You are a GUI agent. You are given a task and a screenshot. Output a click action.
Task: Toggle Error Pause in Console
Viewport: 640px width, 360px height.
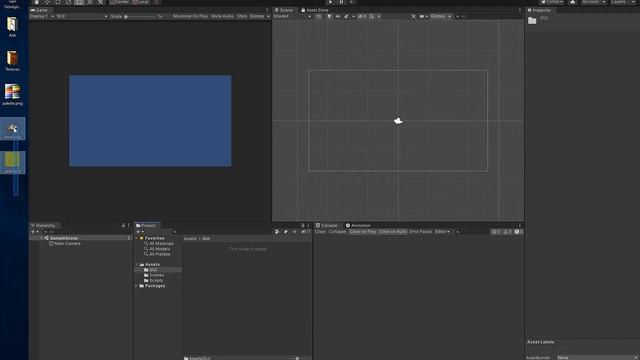(x=421, y=232)
